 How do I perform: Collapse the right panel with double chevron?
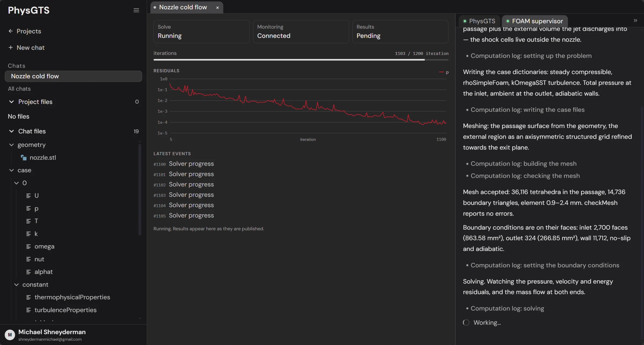(x=635, y=21)
